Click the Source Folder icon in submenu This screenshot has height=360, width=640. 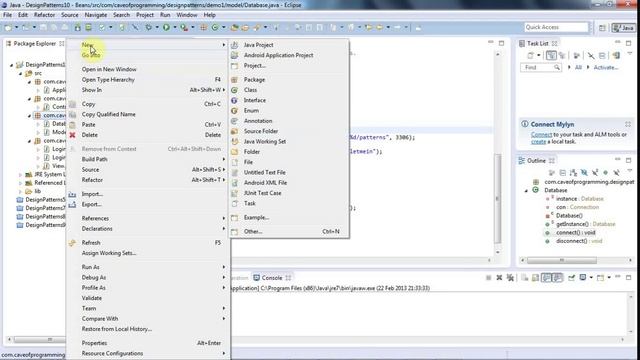pyautogui.click(x=234, y=131)
